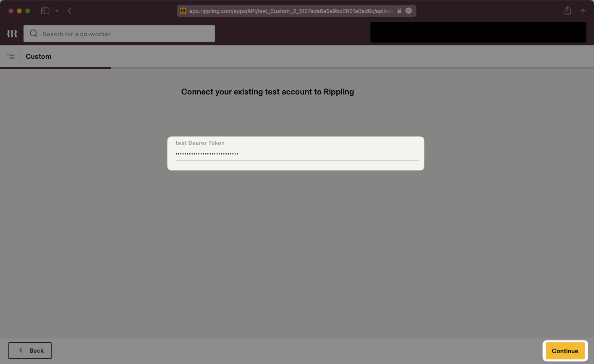Toggle the Safari sidebar icon
Viewport: 594px width, 364px height.
45,10
